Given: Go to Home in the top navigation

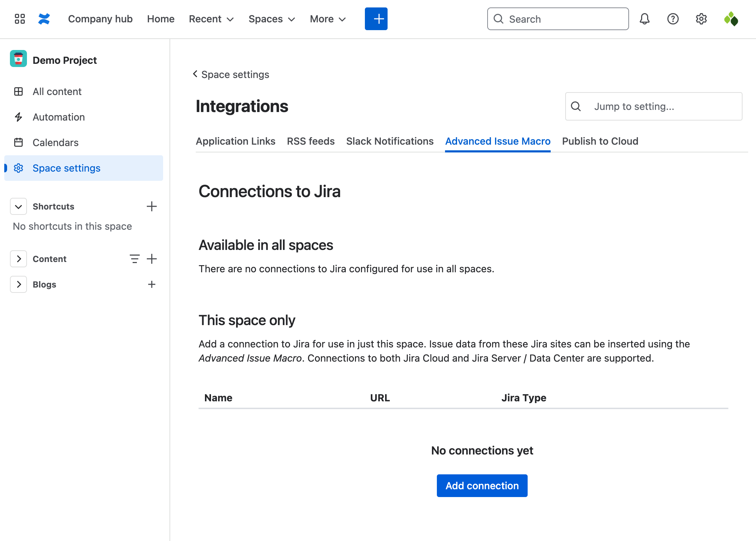Looking at the screenshot, I should click(161, 19).
